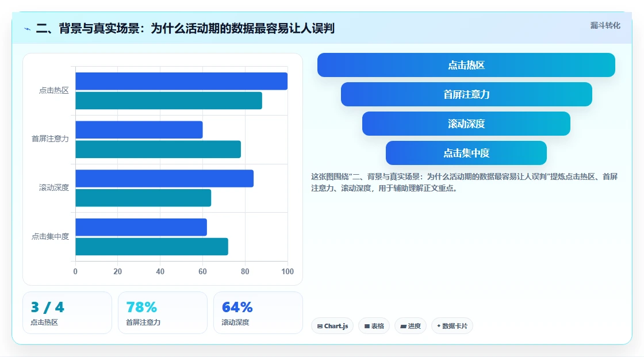Click the teal bar for 首屏注意力 in chart
Image resolution: width=644 pixels, height=357 pixels.
(158, 149)
